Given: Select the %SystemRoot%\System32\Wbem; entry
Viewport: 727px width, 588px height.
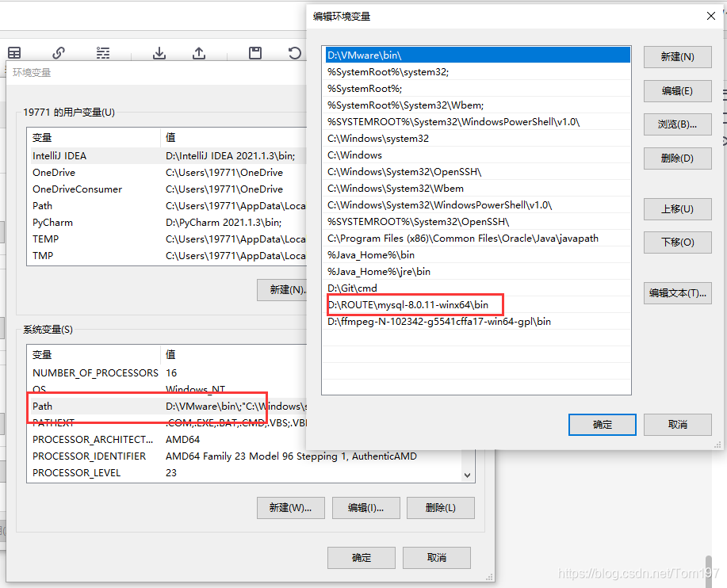Looking at the screenshot, I should (477, 105).
